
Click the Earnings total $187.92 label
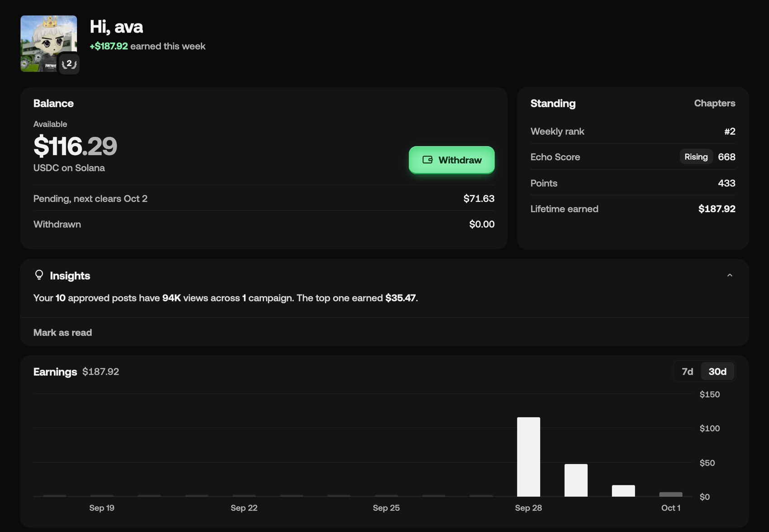[x=100, y=371]
